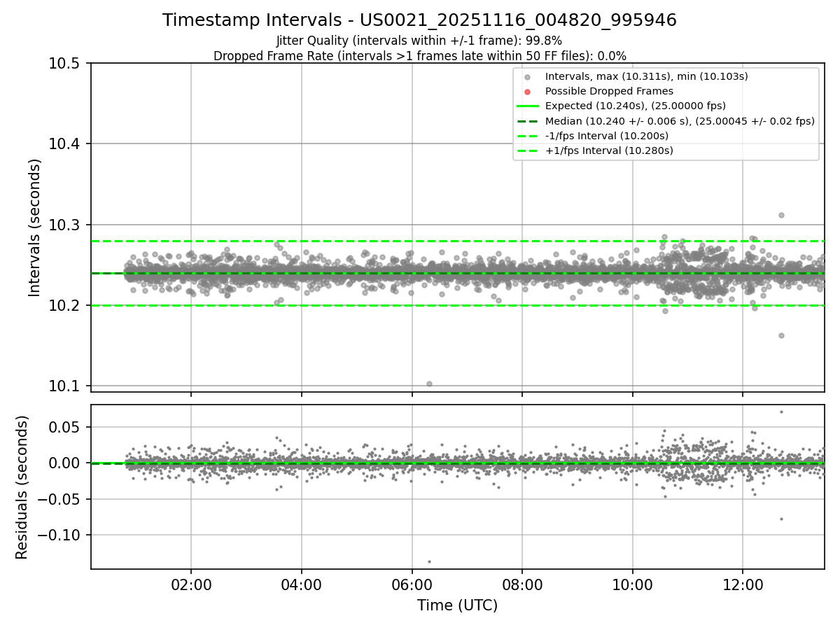
Task: Click the gray dot marker for Intervals in legend
Action: click(528, 76)
